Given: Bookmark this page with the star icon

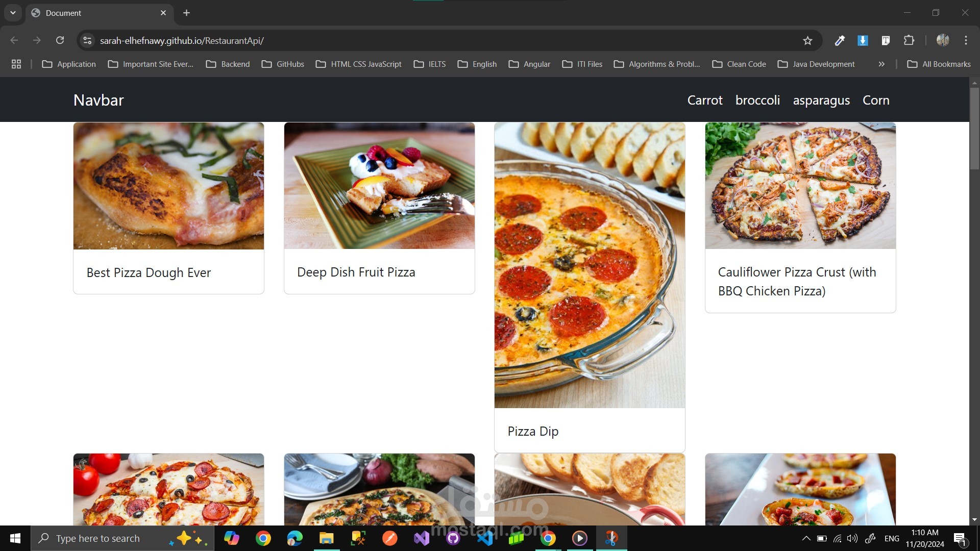Looking at the screenshot, I should point(807,40).
